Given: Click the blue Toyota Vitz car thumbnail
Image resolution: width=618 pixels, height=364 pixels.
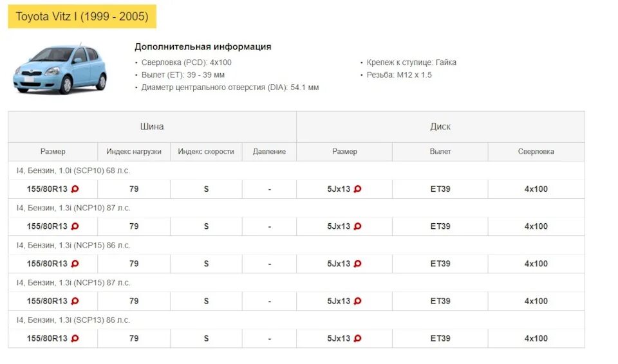Looking at the screenshot, I should point(60,69).
